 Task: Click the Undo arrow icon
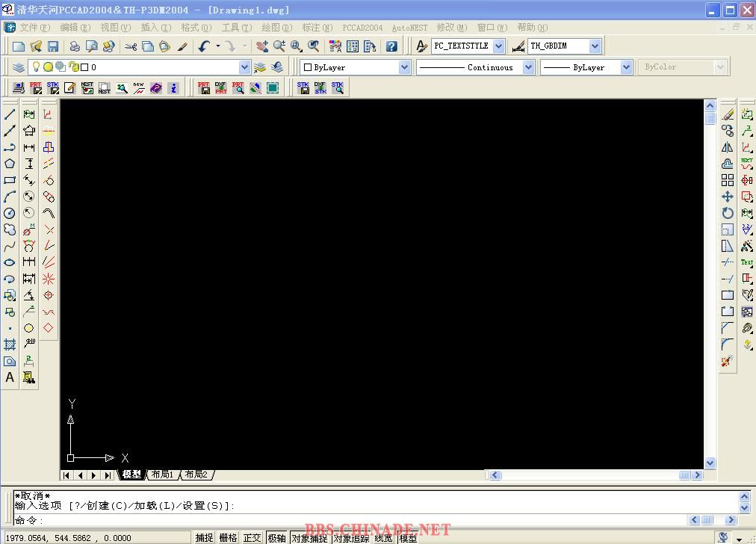tap(205, 46)
